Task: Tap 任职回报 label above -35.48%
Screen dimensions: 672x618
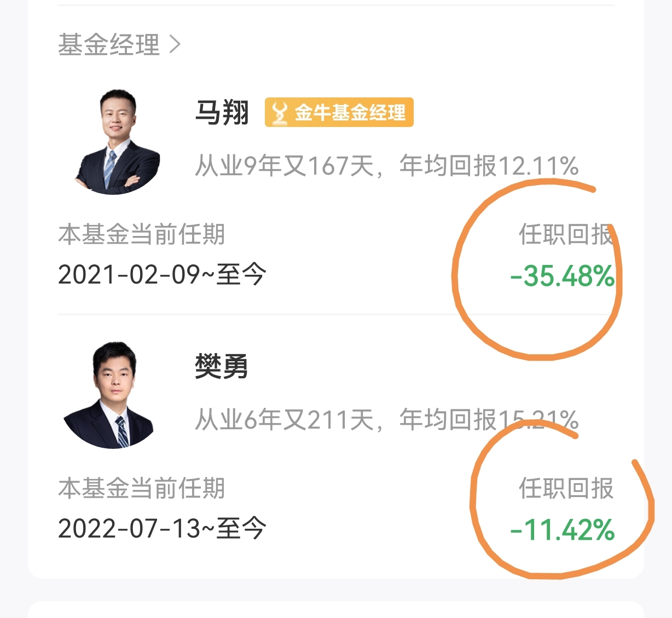Action: [x=566, y=234]
